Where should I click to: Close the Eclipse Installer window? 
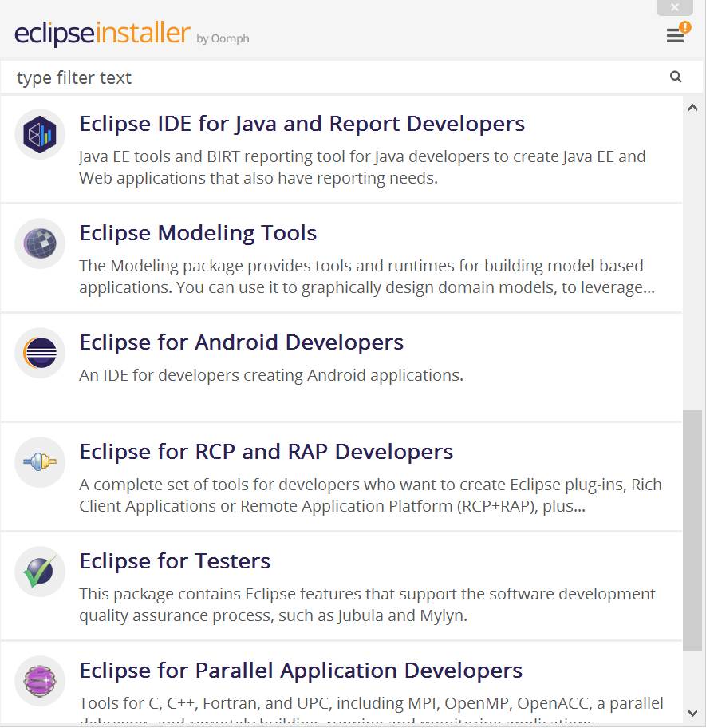click(x=675, y=7)
